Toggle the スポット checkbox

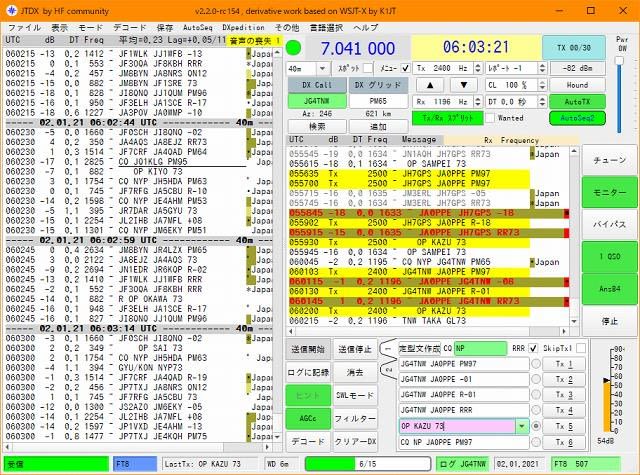click(368, 68)
